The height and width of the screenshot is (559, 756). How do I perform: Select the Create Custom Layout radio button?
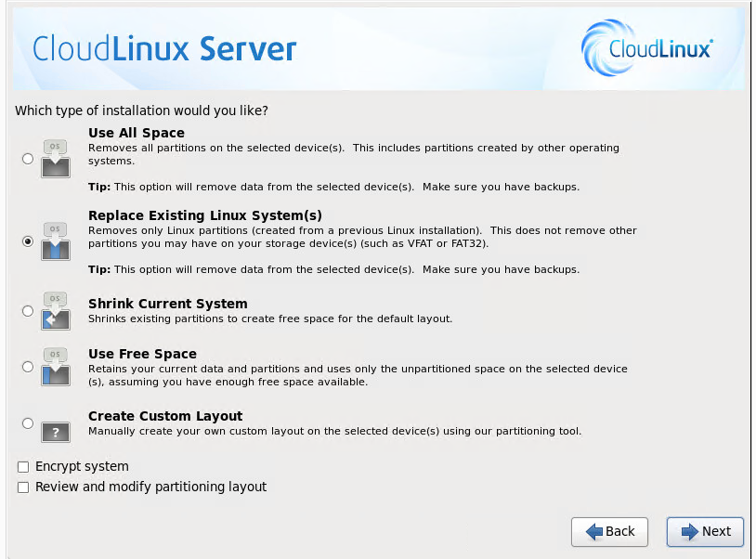[28, 423]
